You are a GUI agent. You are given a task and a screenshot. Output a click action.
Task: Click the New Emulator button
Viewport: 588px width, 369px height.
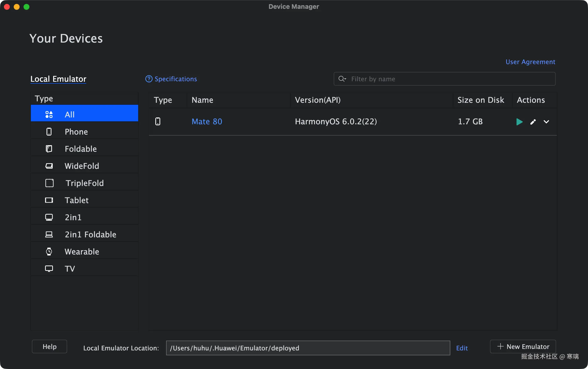(x=523, y=346)
